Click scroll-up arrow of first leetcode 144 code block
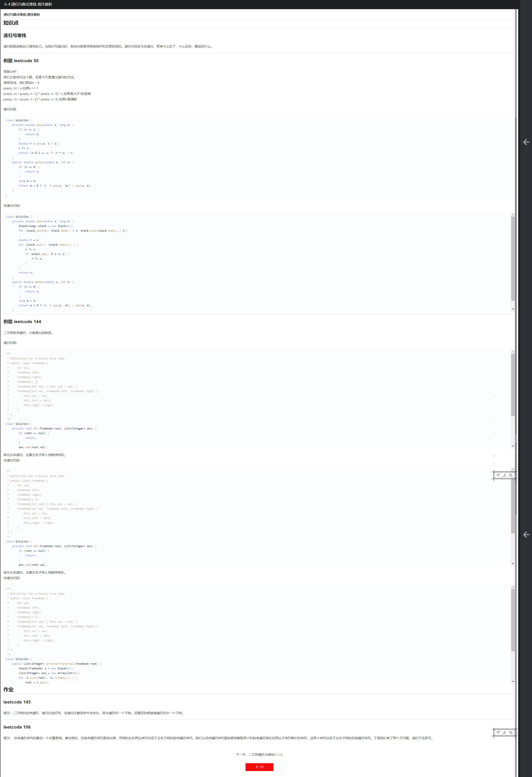 513,352
